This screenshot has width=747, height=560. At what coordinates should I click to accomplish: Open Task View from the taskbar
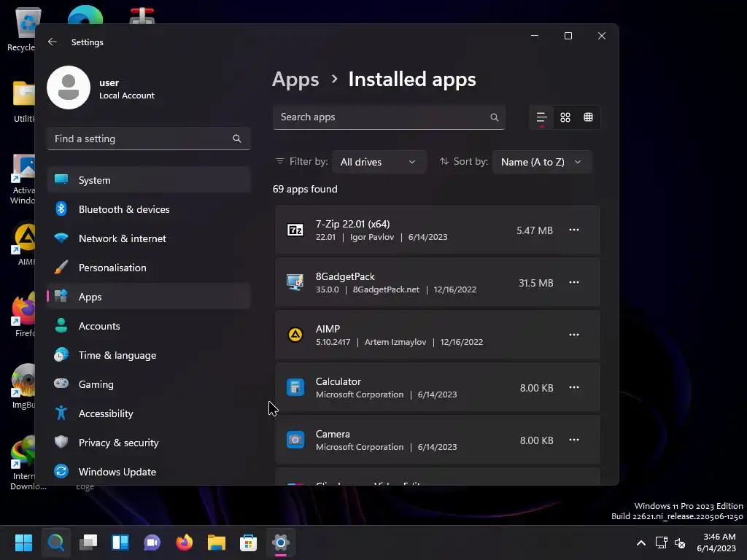(88, 542)
